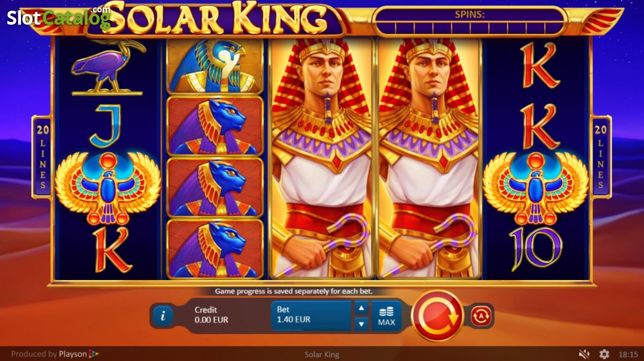The width and height of the screenshot is (644, 361).
Task: Select the Horus falcon symbol
Action: [x=215, y=65]
